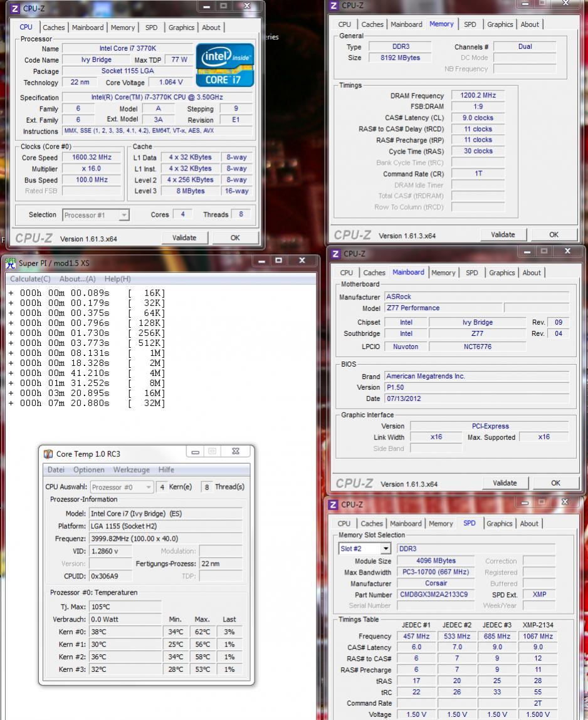Screen dimensions: 588x720
Task: Select CPU tab in the Memory window
Action: [345, 24]
